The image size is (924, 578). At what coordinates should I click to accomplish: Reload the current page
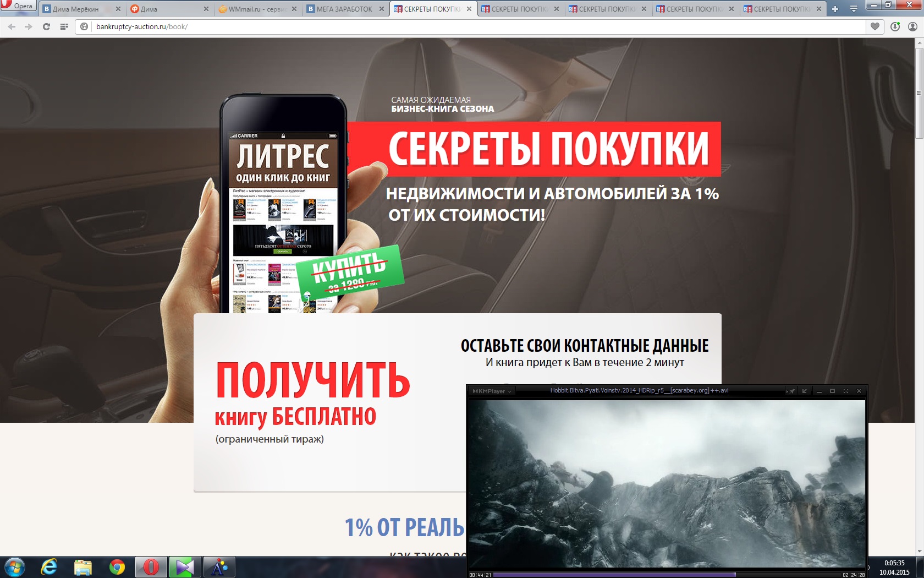pos(47,26)
